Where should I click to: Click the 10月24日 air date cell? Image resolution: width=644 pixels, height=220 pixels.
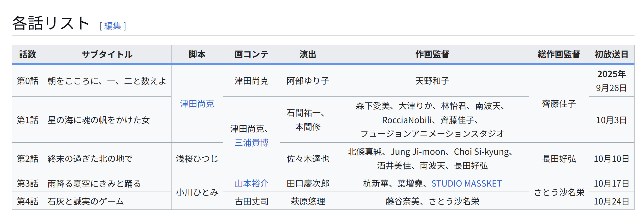(x=611, y=201)
